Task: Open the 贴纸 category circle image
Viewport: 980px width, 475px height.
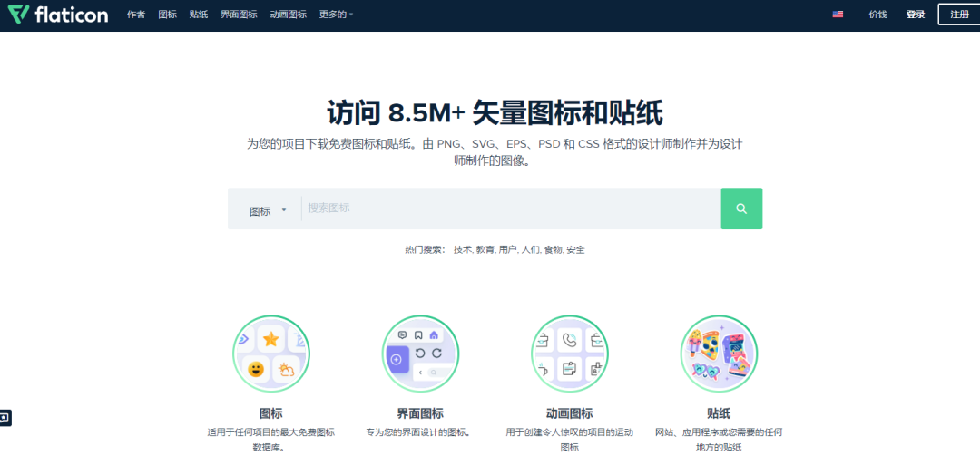Action: [x=718, y=354]
